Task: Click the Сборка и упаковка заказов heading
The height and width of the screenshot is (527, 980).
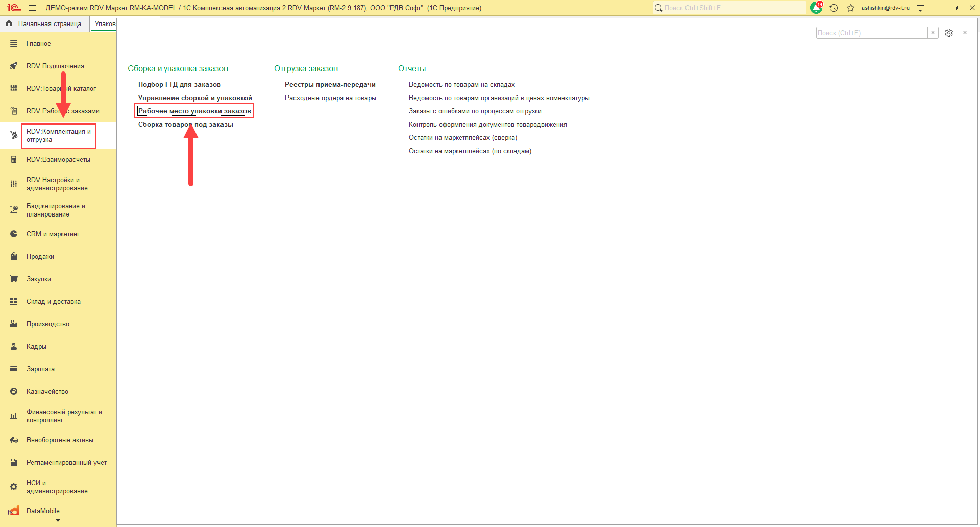Action: [178, 68]
